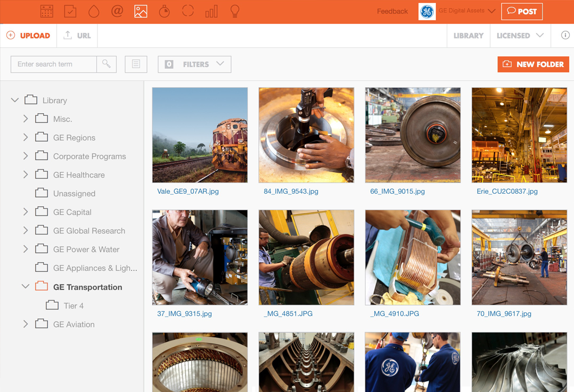Open the 66_IMG_9015.jpg file link
The height and width of the screenshot is (392, 574).
point(397,191)
